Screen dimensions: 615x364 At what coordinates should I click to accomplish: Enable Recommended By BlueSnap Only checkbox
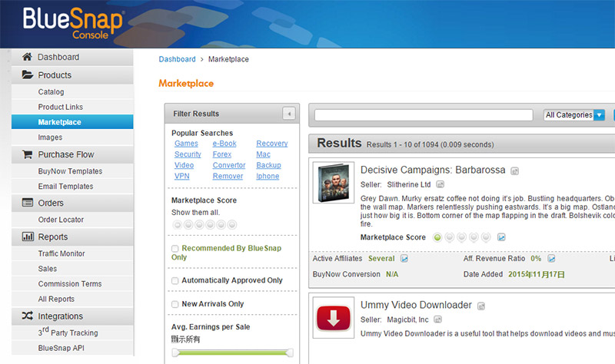(175, 249)
